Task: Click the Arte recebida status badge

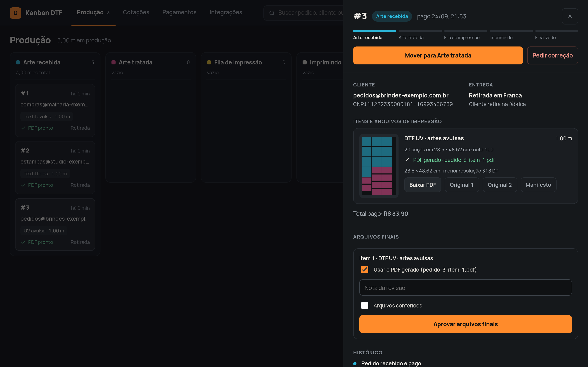Action: [392, 16]
